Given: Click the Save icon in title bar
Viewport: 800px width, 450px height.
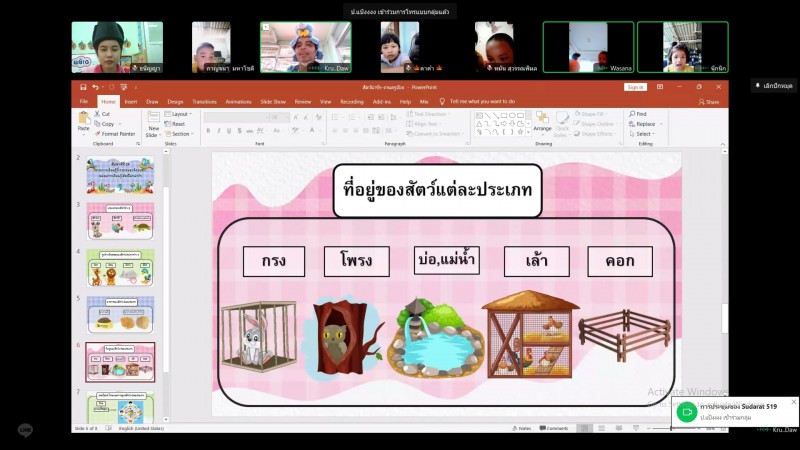Looking at the screenshot, I should 83,87.
